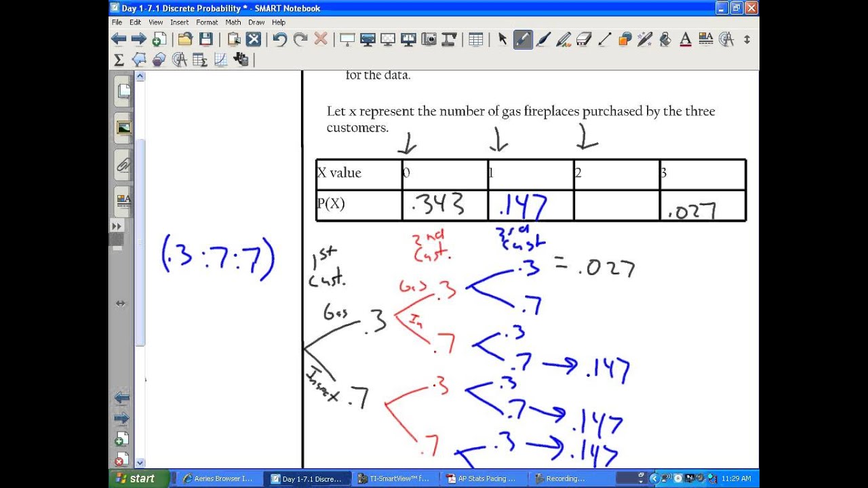Viewport: 868px width, 488px height.
Task: Click sidebar previous page blue arrow
Action: [x=121, y=397]
